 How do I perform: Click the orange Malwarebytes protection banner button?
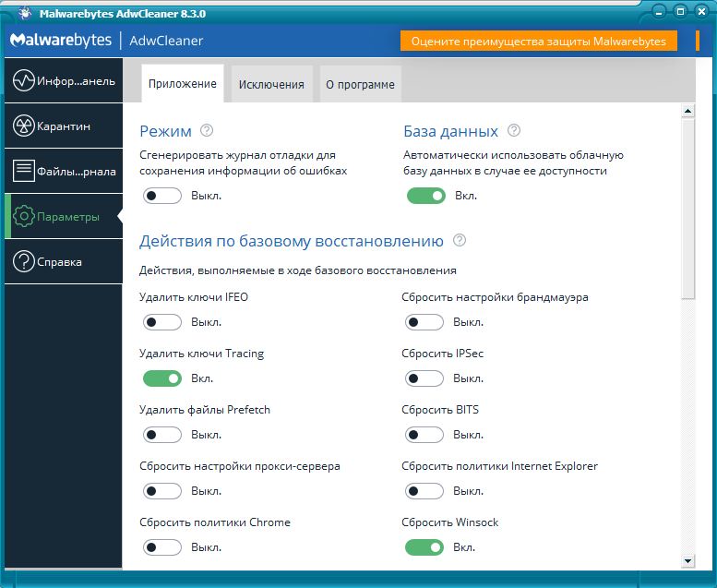coord(538,42)
